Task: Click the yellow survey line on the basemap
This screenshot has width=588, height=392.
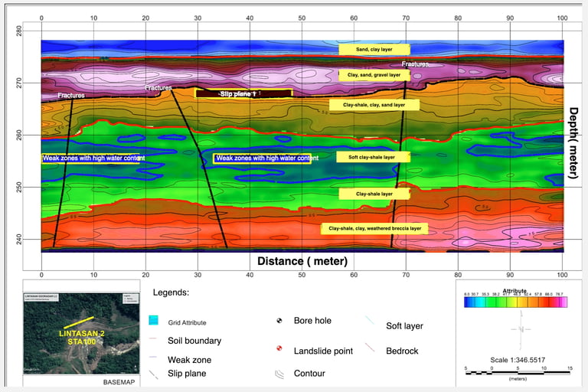Action: (79, 322)
